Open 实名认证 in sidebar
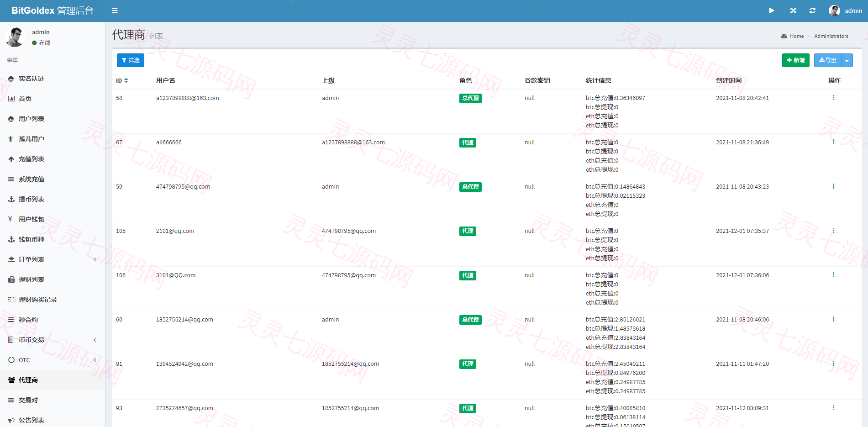Image resolution: width=868 pixels, height=427 pixels. point(53,79)
